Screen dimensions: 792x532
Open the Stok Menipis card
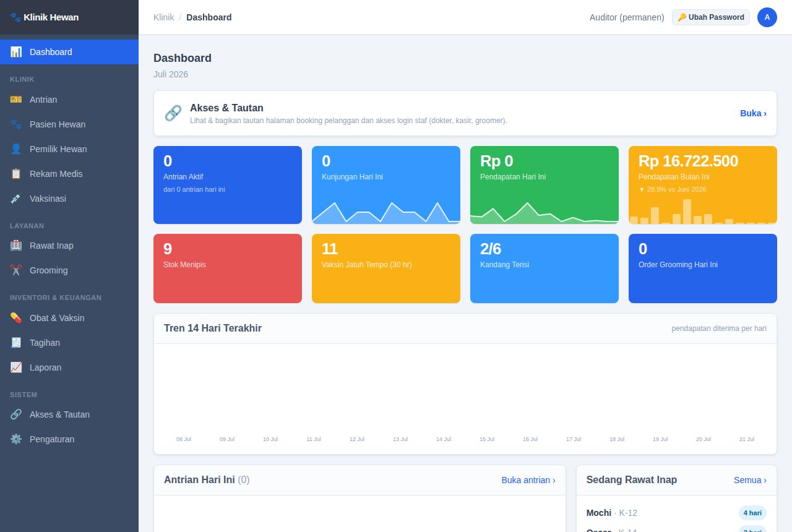228,268
